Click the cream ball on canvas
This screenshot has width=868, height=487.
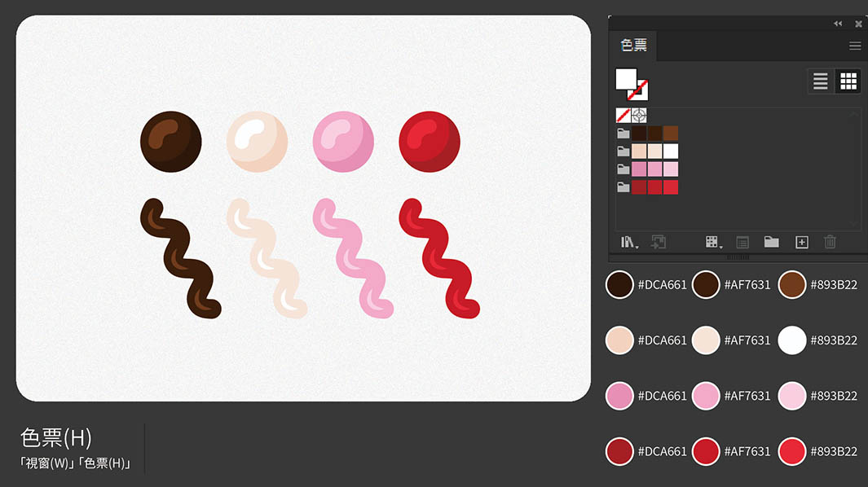(x=257, y=142)
